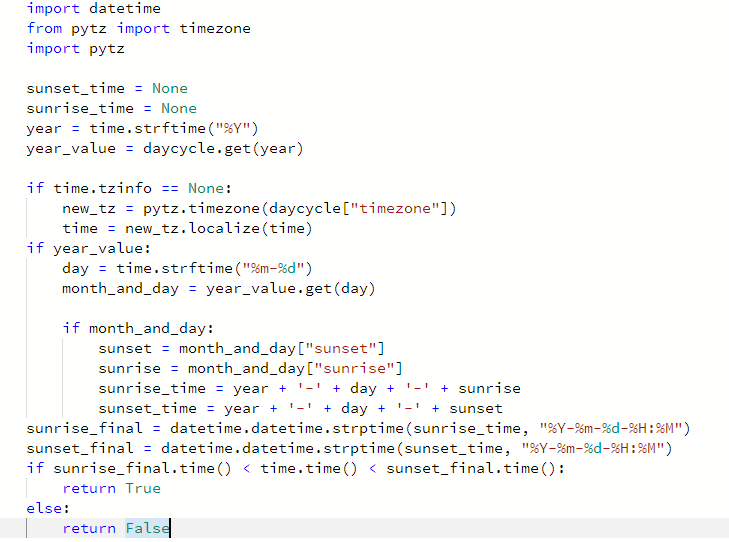Click sunrise = month_and_day["sunrise"] line

pyautogui.click(x=250, y=368)
